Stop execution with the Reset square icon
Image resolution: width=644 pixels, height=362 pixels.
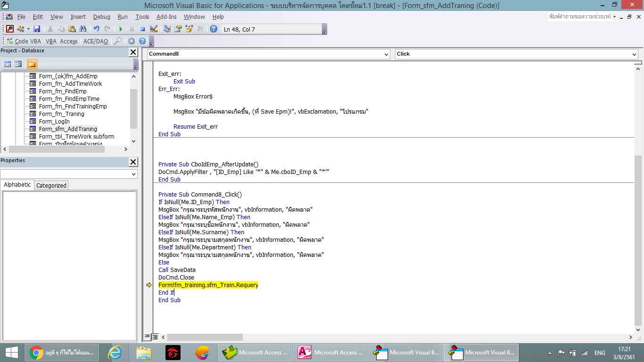[x=142, y=29]
